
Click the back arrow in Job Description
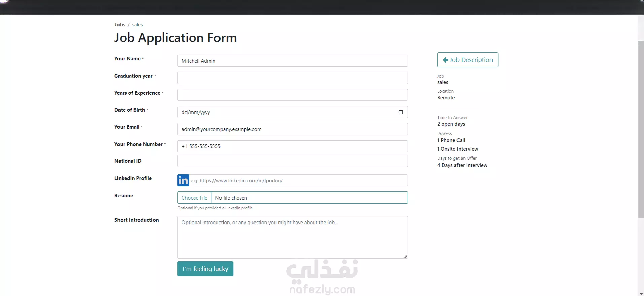point(445,60)
